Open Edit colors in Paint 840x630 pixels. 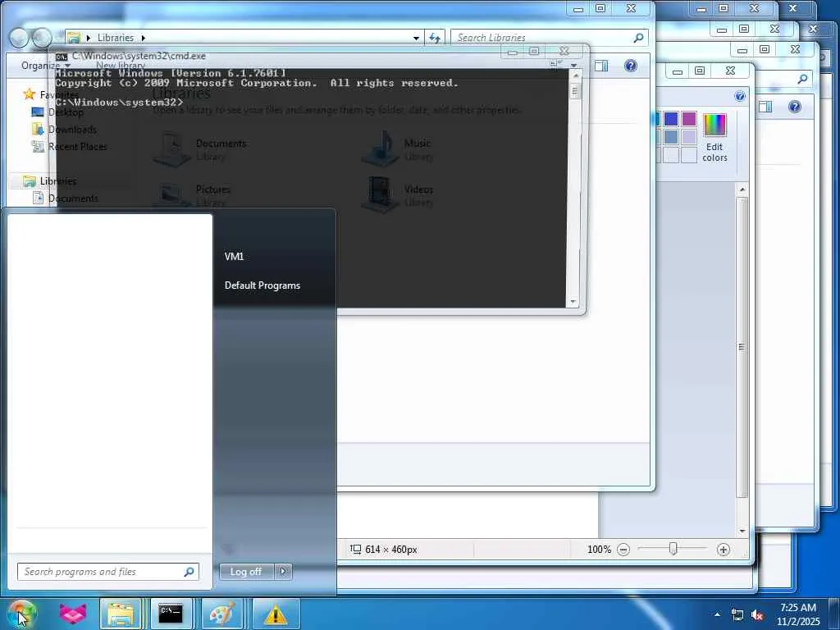click(x=714, y=138)
